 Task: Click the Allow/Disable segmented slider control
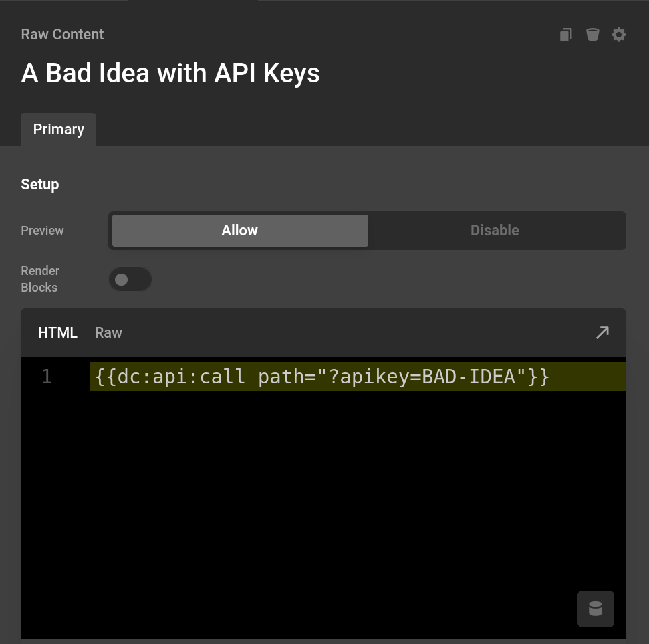pyautogui.click(x=367, y=230)
